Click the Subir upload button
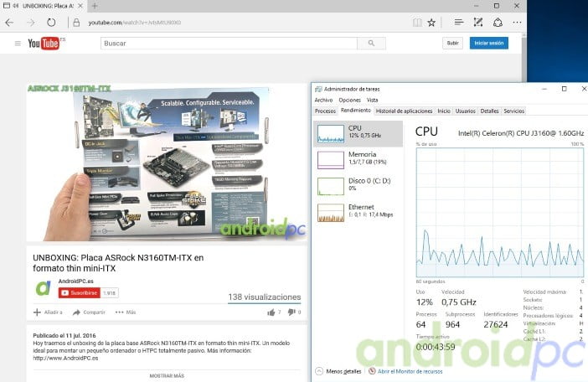588x382 pixels. [452, 43]
